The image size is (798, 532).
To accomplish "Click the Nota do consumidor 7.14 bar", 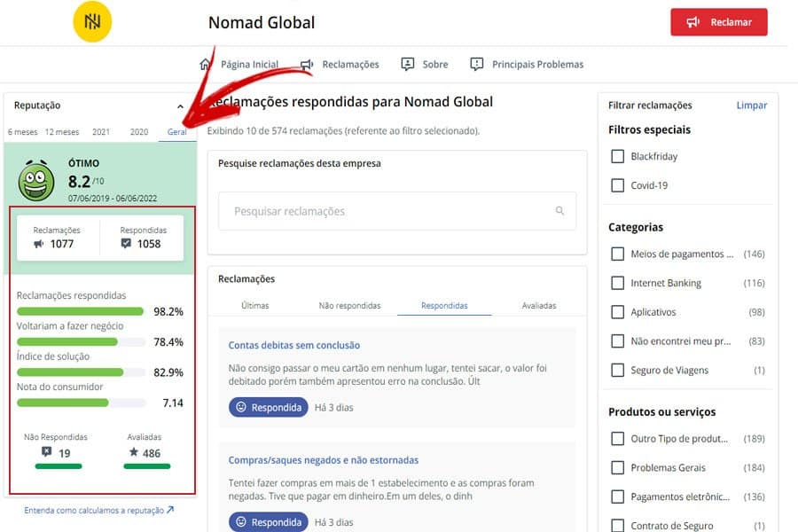I will point(81,403).
